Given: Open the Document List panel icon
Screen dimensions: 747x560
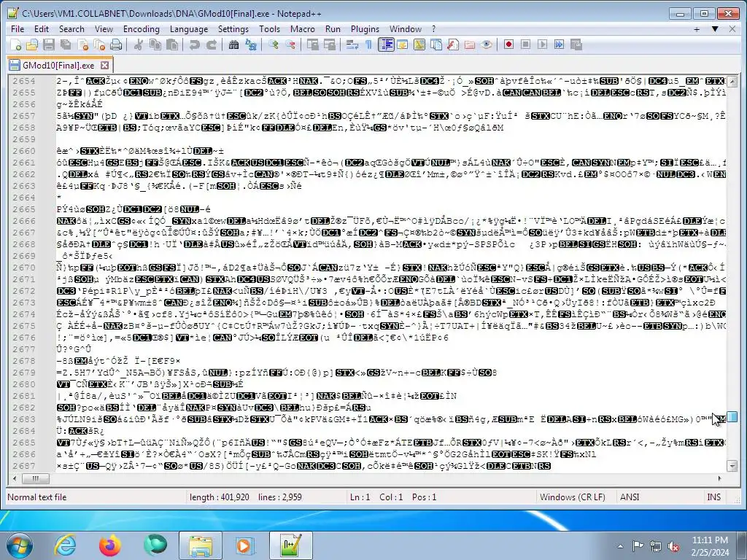Looking at the screenshot, I should (436, 44).
